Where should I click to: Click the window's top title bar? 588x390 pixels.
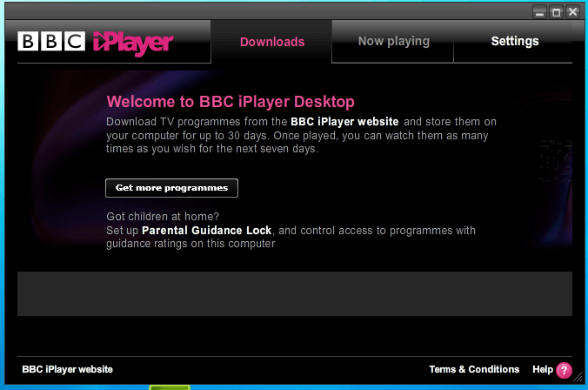point(261,10)
